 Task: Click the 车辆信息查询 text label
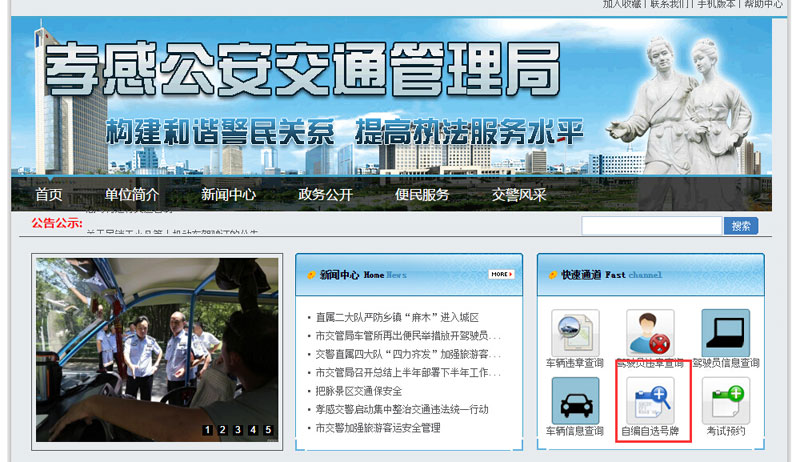click(575, 431)
